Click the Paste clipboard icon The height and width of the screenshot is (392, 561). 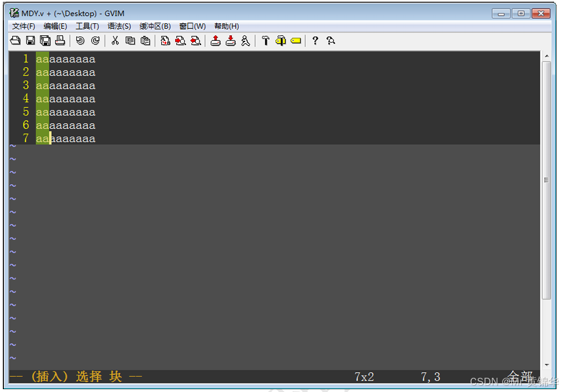coord(146,41)
